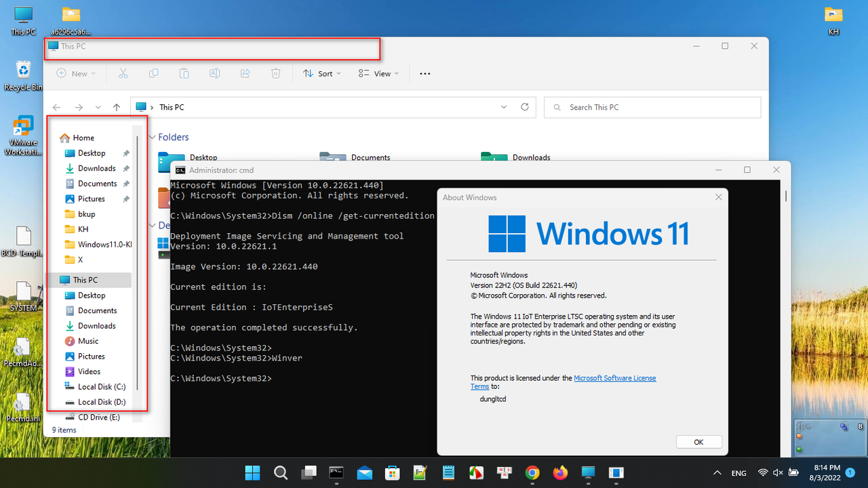Open Local Disk (D:) in navigation pane
Viewport: 868px width, 488px height.
[102, 402]
